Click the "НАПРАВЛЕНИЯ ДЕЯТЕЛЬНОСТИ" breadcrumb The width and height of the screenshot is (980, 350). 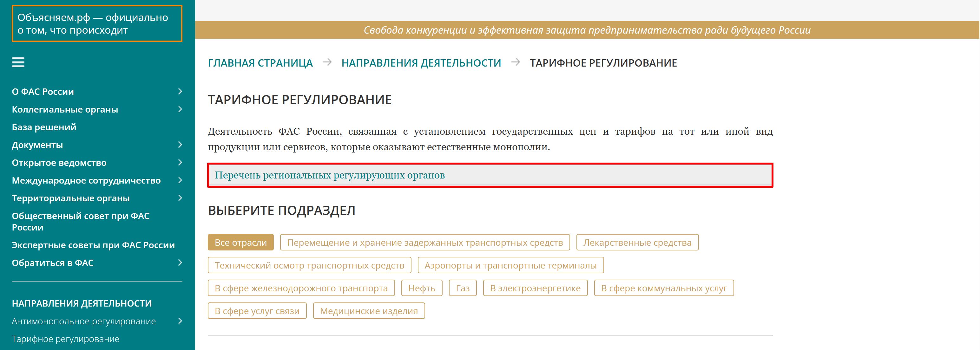[x=422, y=63]
